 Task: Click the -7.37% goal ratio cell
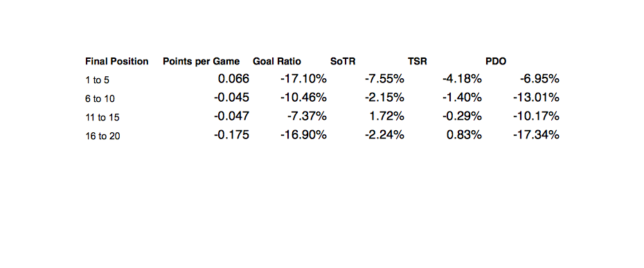307,116
